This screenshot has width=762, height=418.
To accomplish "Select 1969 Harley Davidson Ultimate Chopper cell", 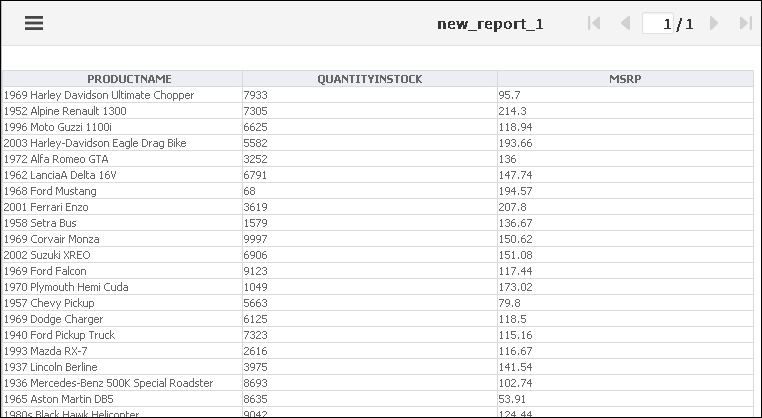I will [122, 95].
